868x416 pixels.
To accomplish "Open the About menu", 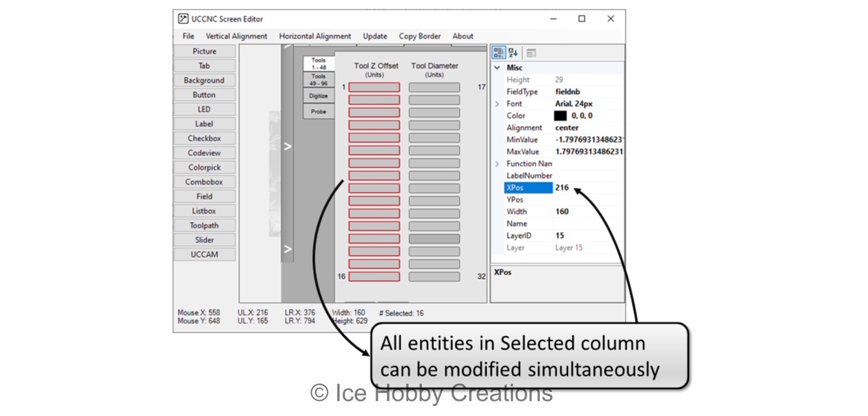I will pyautogui.click(x=463, y=36).
